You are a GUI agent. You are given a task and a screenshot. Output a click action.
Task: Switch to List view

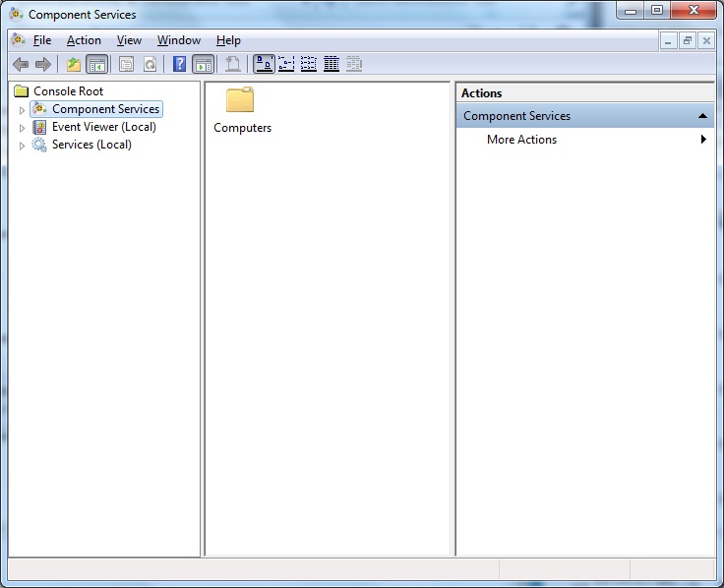[309, 64]
